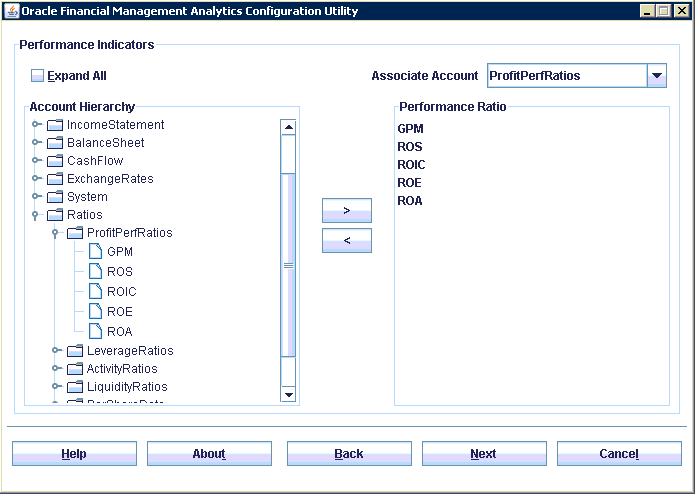Select GPM in Performance Ratio list
Screen dimensions: 695x494
410,129
